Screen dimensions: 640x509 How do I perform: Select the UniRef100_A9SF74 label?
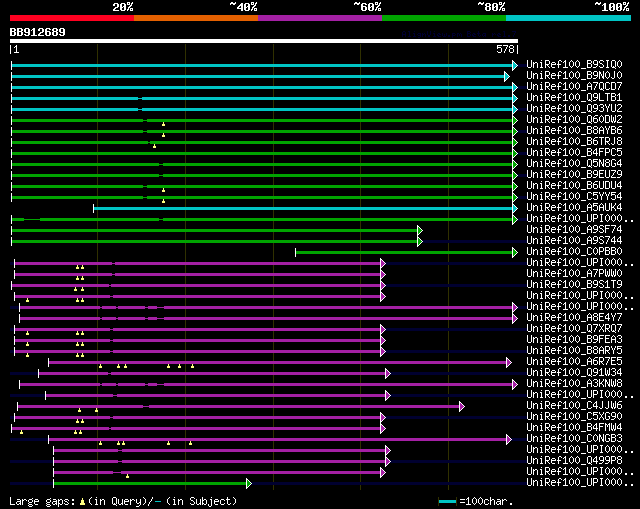[574, 230]
